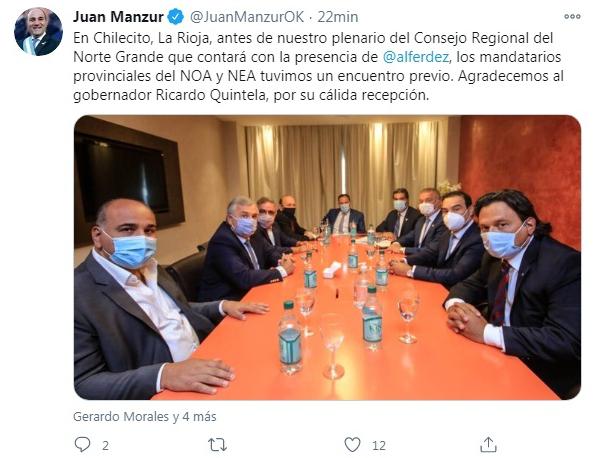This screenshot has width=595, height=458.
Task: Click the tweet text about Chilecito
Action: click(318, 66)
